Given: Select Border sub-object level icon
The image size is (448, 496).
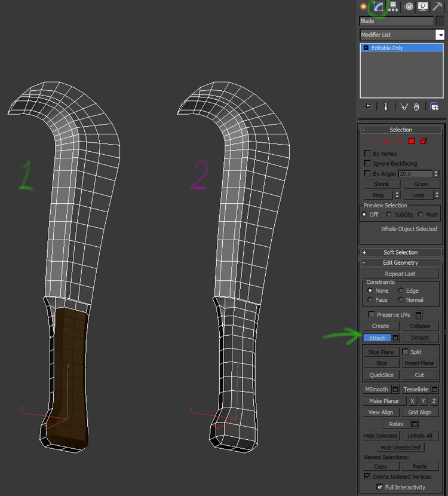Looking at the screenshot, I should tap(399, 141).
